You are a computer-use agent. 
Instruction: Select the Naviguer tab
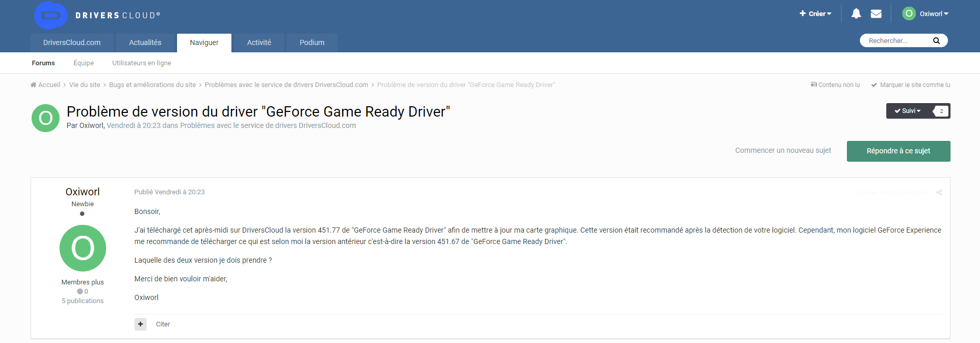pyautogui.click(x=204, y=43)
